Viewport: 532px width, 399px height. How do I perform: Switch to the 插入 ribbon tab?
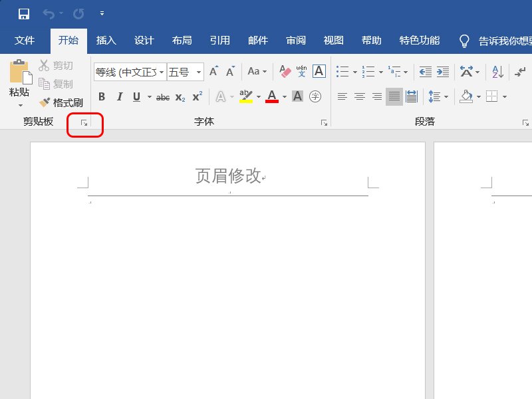[106, 41]
